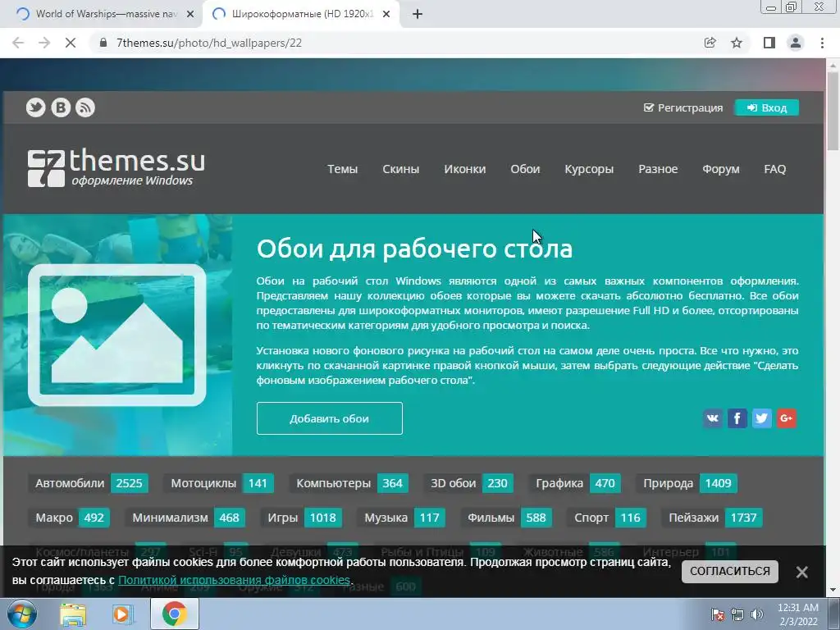Screen dimensions: 840x630
Task: Open the FAQ menu item
Action: point(774,169)
